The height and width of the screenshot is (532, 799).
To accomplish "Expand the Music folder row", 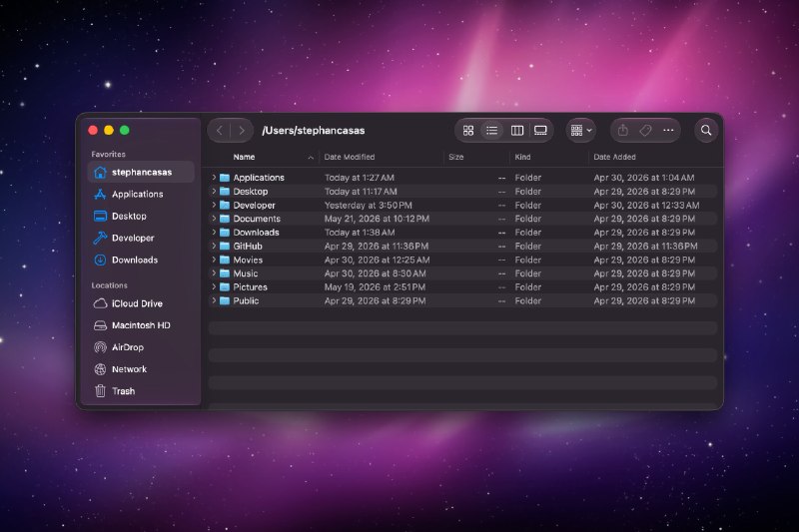I will [x=214, y=273].
